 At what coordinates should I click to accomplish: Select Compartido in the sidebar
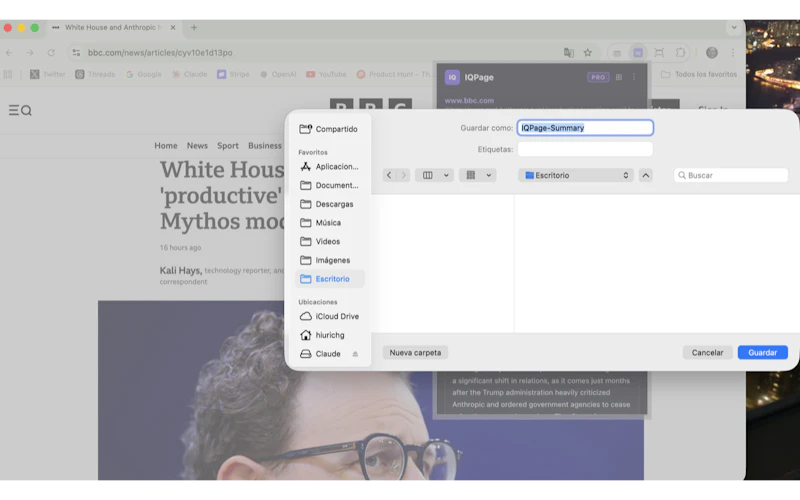[x=330, y=129]
